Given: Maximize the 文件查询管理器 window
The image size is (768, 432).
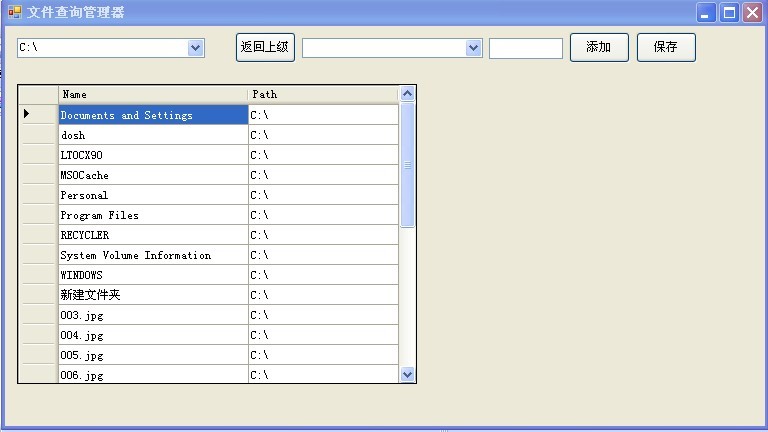Looking at the screenshot, I should coord(729,13).
